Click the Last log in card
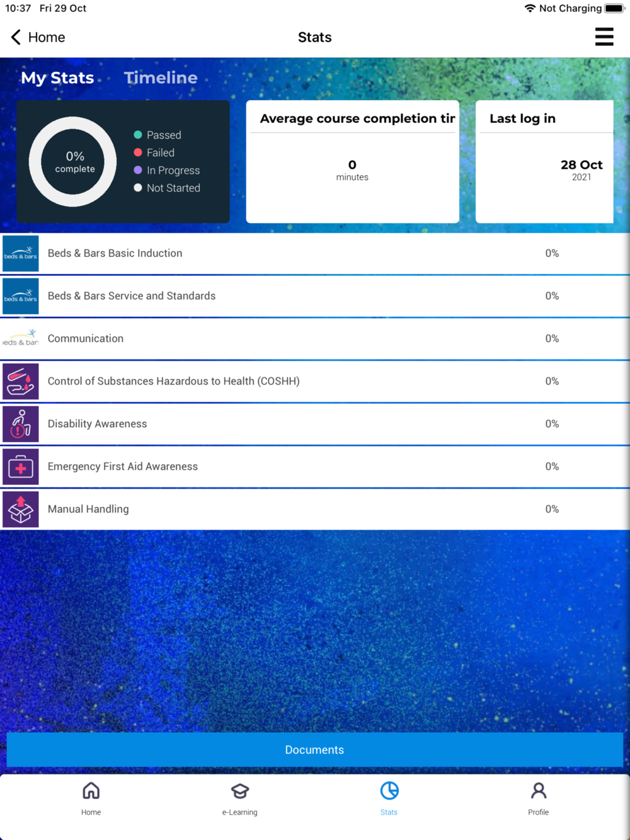The image size is (630, 840). [544, 162]
